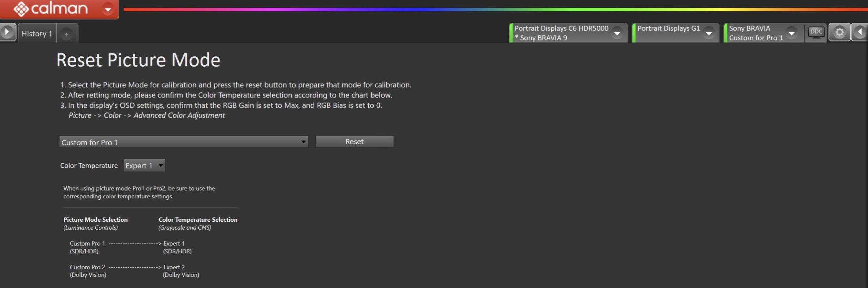Expand the Portrait Displays G1 dropdown arrow

(709, 33)
